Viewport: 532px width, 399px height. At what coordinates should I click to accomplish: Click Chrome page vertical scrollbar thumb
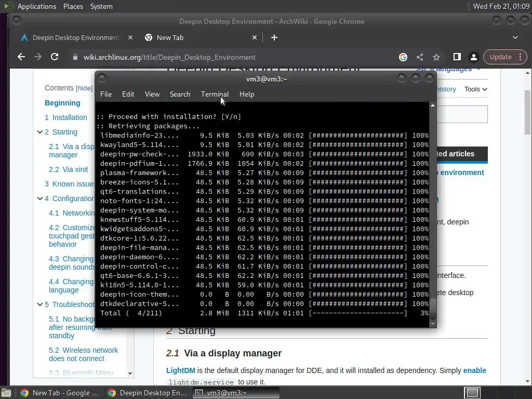pyautogui.click(x=528, y=112)
